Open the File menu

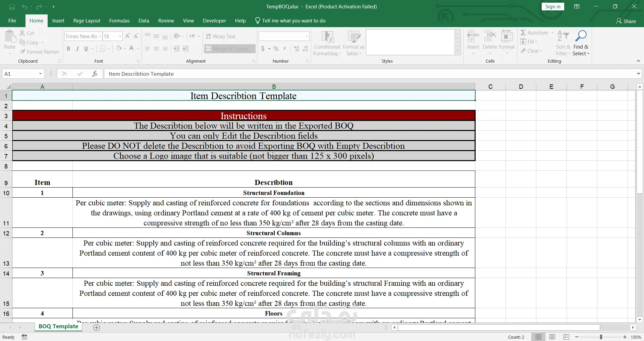tap(12, 21)
